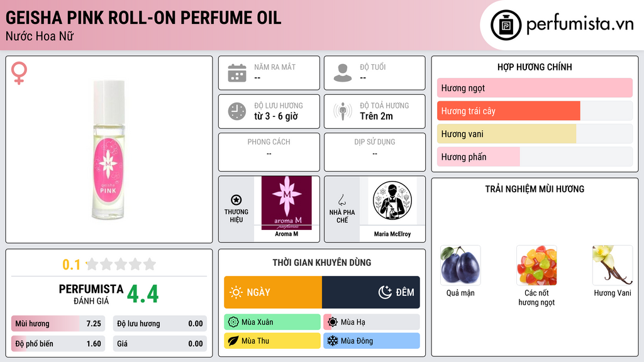Click the 'Trên 2m' sillage value
Image resolution: width=644 pixels, height=362 pixels.
pyautogui.click(x=376, y=116)
